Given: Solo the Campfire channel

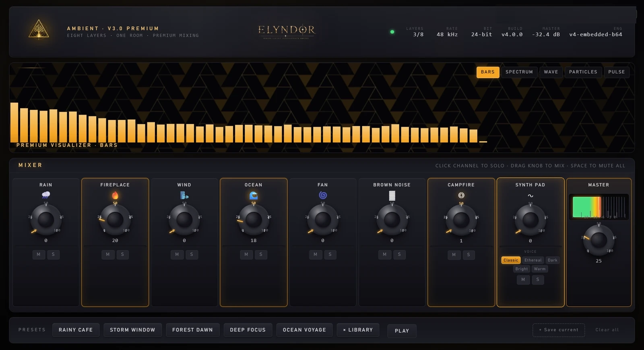Looking at the screenshot, I should [x=469, y=255].
